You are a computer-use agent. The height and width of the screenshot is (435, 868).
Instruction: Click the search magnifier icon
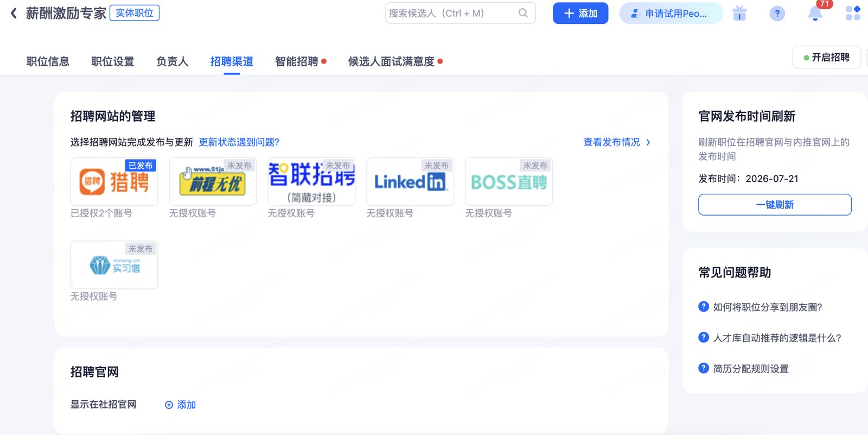523,13
